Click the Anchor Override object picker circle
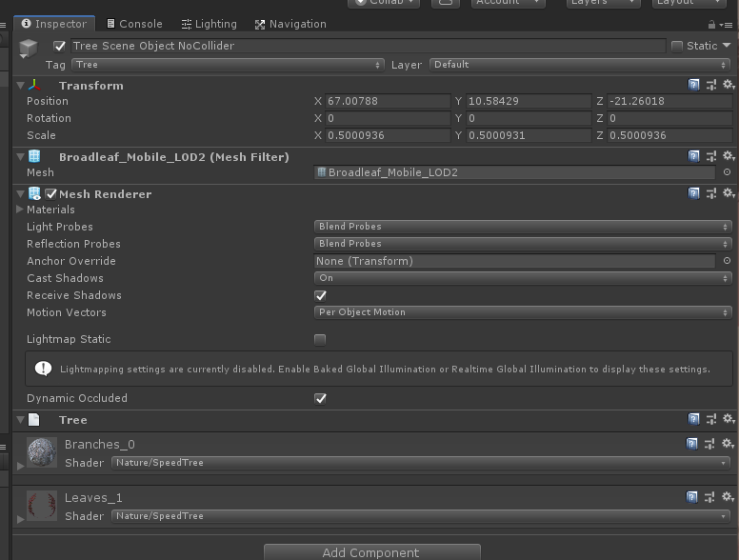This screenshot has width=739, height=560. point(728,261)
